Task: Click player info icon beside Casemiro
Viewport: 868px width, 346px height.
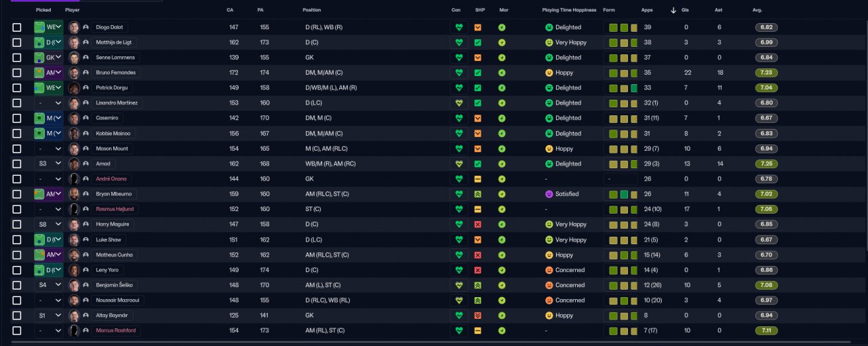Action: tap(86, 118)
